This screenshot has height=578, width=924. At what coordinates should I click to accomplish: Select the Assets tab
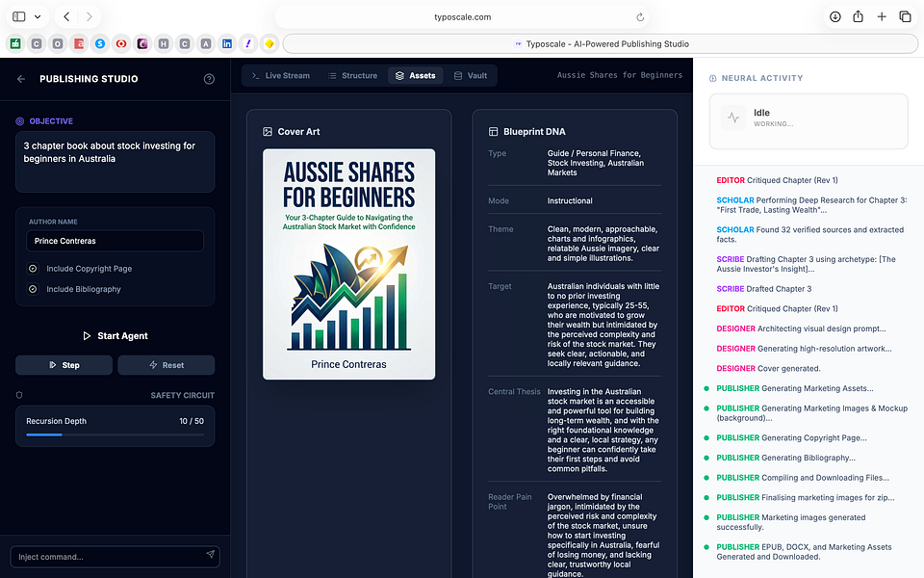pos(416,75)
